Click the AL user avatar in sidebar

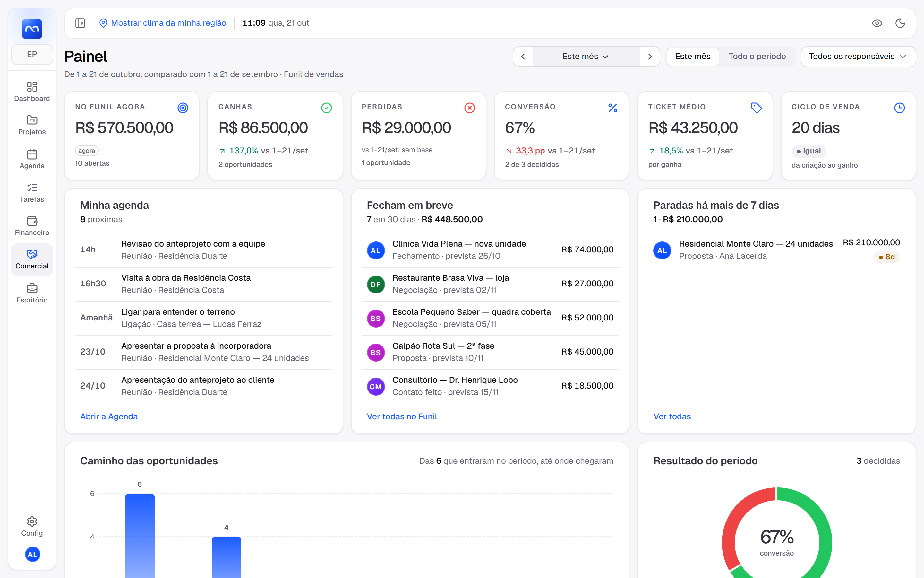coord(32,554)
